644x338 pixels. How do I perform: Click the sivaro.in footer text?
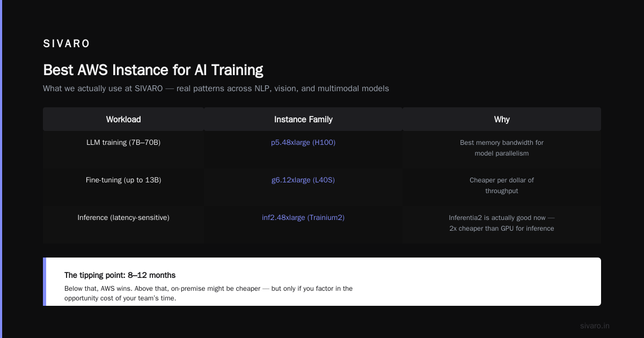[595, 326]
